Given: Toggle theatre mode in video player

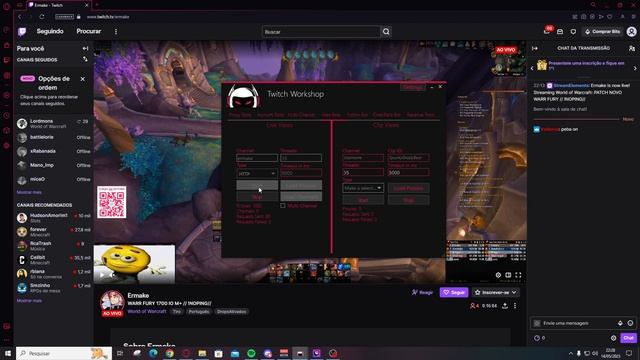Looking at the screenshot, I should click(508, 275).
